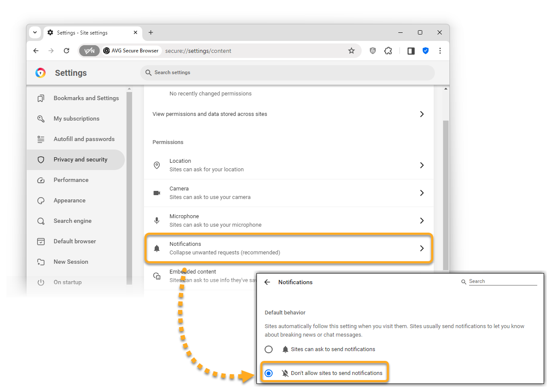Click the back arrow in Notifications panel
553x392 pixels.
(268, 282)
